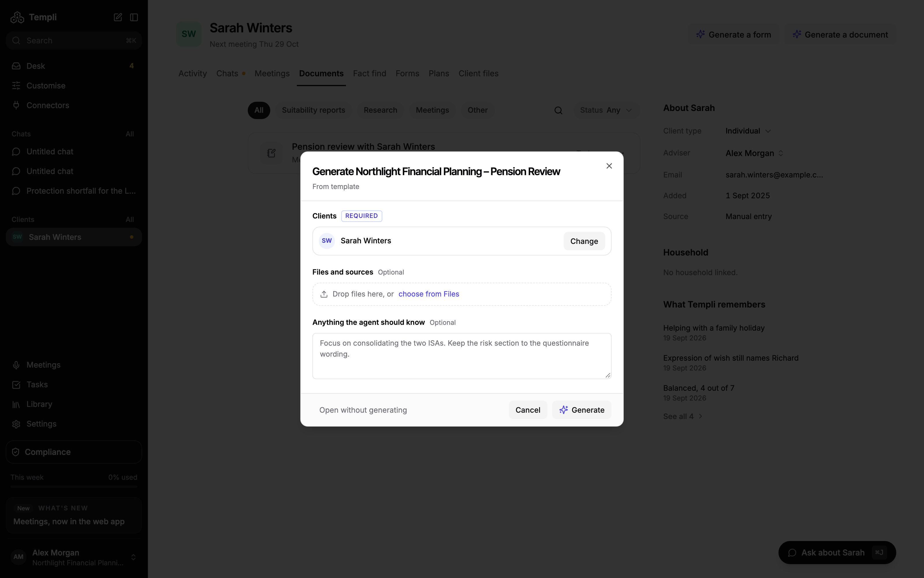This screenshot has height=578, width=924.
Task: Click the Change client button
Action: [584, 241]
